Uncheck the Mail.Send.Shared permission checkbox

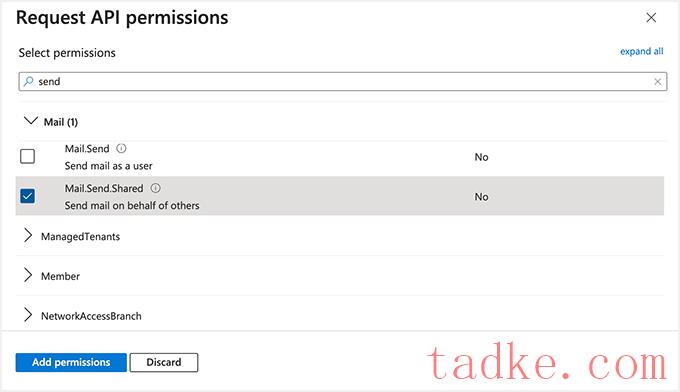click(x=27, y=196)
